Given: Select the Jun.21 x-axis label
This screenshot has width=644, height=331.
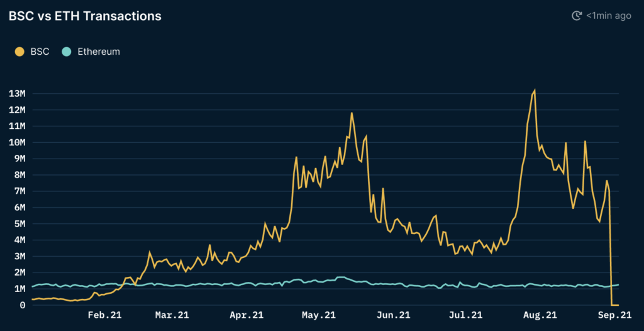Looking at the screenshot, I should [394, 315].
